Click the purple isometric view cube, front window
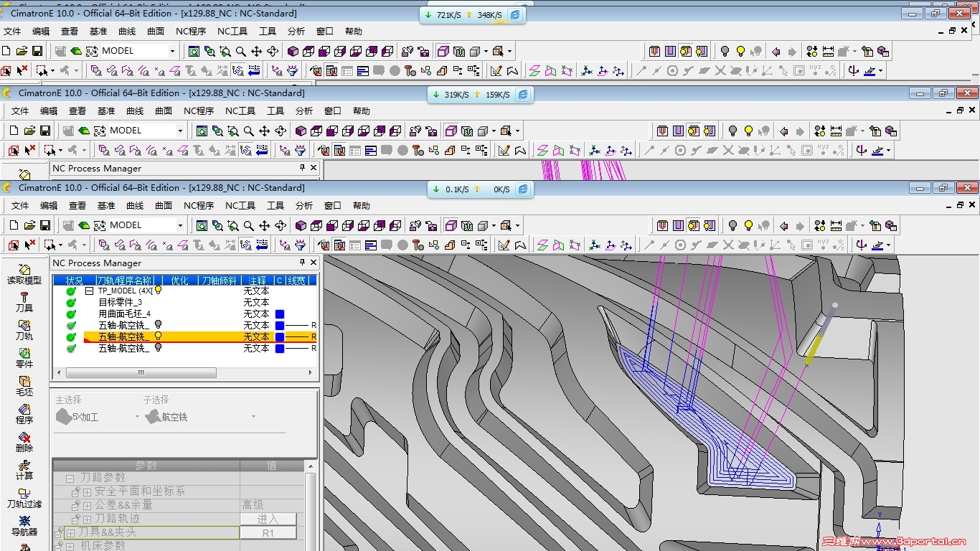The width and height of the screenshot is (980, 551). tap(301, 225)
